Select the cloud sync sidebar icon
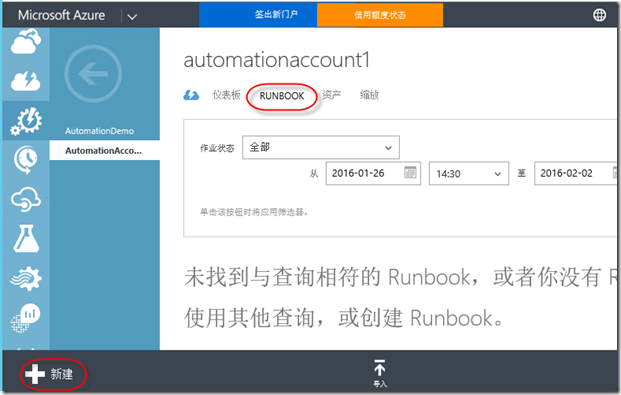This screenshot has height=395, width=621. (26, 199)
